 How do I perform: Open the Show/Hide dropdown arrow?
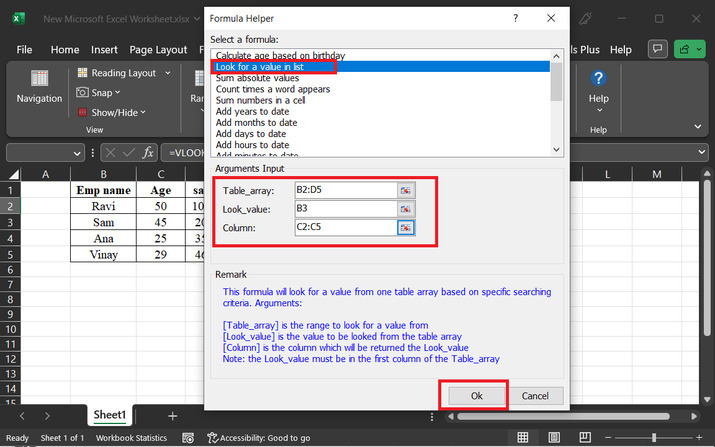pyautogui.click(x=143, y=112)
